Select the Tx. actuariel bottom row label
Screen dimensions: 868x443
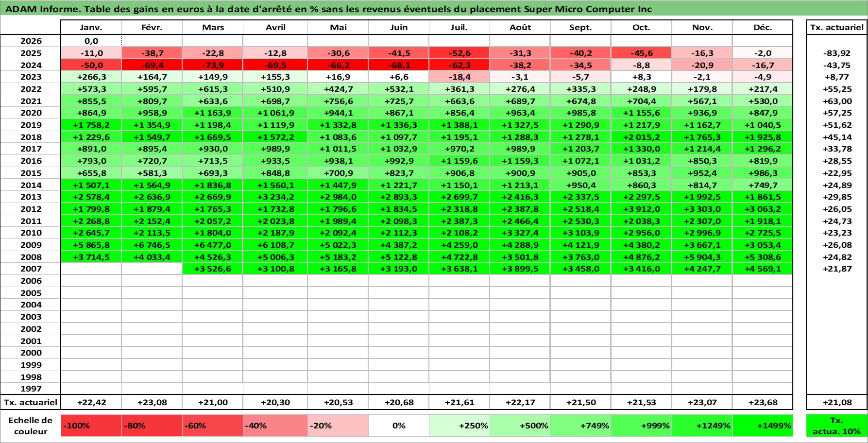(31, 402)
